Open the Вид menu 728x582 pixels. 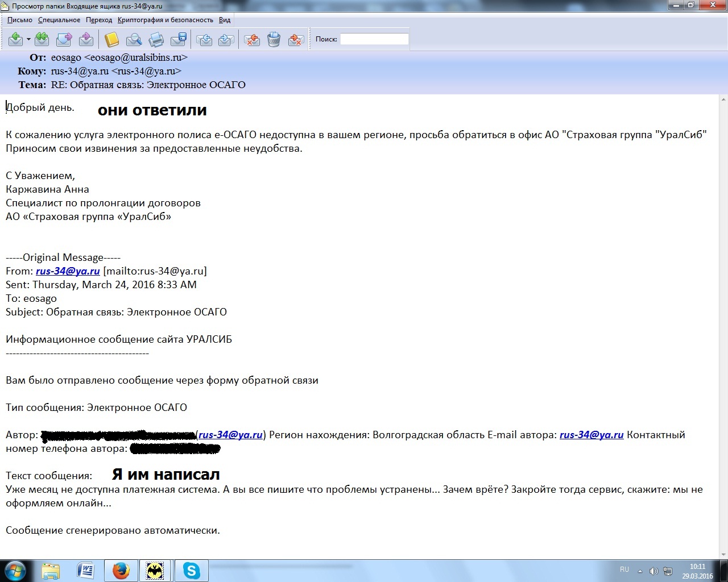pos(225,20)
